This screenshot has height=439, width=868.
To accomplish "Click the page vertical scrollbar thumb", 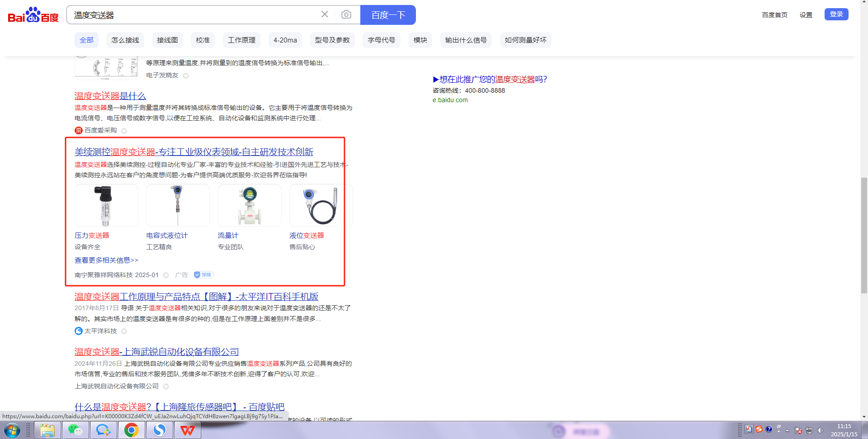I will point(864,235).
